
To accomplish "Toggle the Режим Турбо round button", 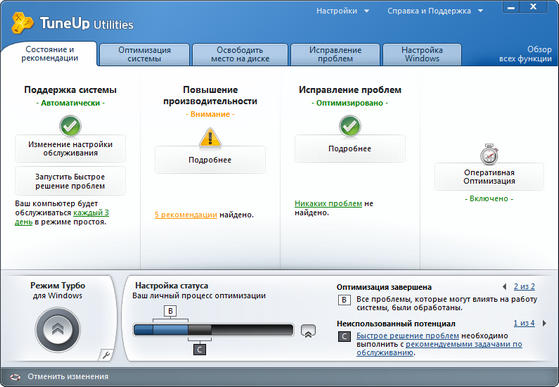I will tap(58, 330).
